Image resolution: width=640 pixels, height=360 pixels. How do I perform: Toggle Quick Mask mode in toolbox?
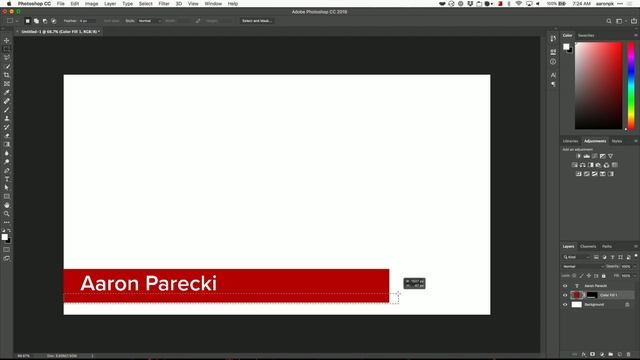(x=7, y=249)
